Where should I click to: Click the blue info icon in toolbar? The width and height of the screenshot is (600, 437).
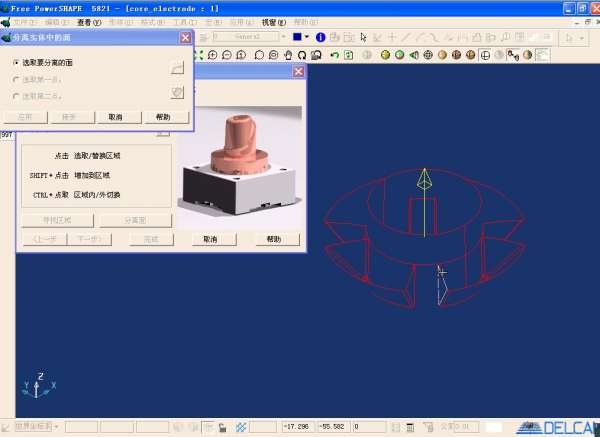pyautogui.click(x=320, y=37)
